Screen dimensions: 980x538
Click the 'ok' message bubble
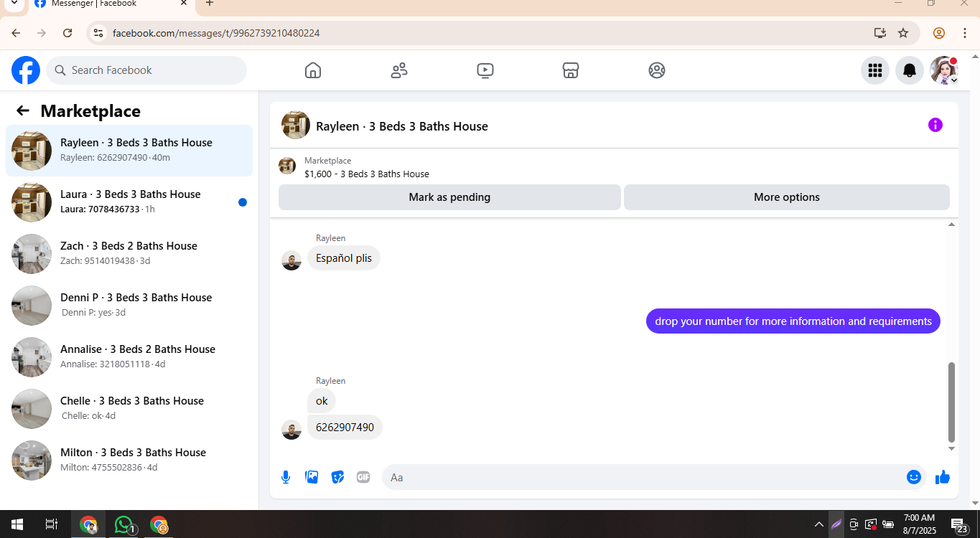(x=322, y=401)
